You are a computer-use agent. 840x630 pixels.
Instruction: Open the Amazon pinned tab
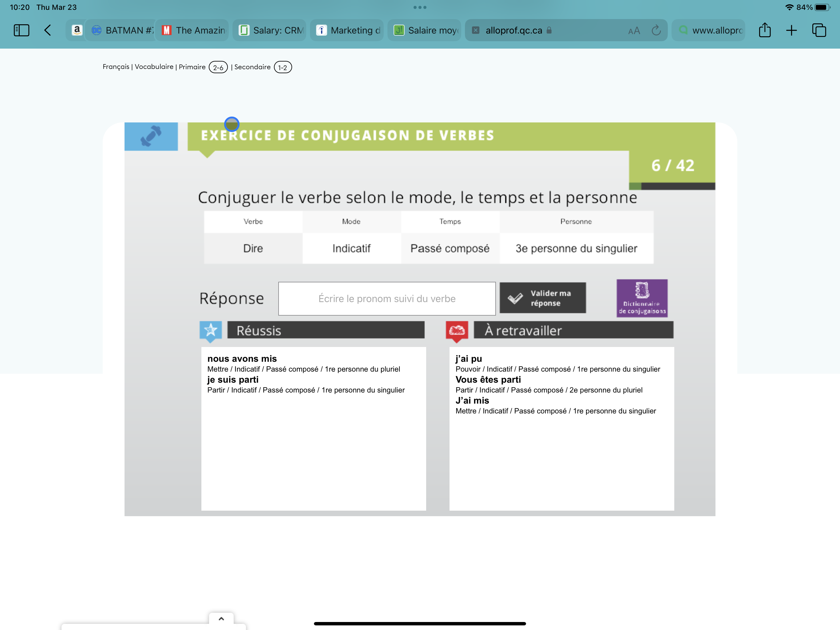77,30
